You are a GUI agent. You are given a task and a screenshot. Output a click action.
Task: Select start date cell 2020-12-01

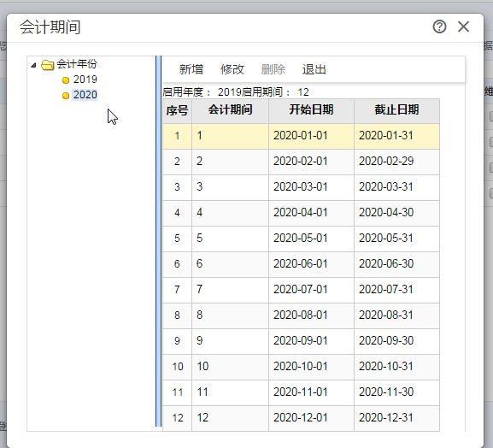pos(311,418)
